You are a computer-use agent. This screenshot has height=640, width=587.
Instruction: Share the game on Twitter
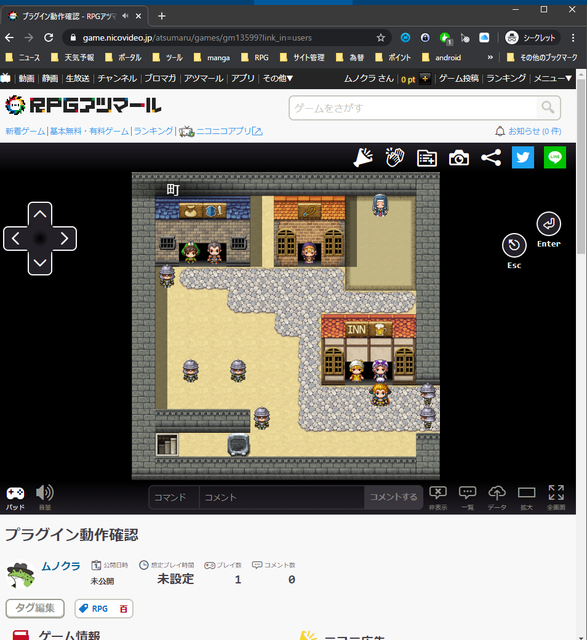[x=523, y=157]
